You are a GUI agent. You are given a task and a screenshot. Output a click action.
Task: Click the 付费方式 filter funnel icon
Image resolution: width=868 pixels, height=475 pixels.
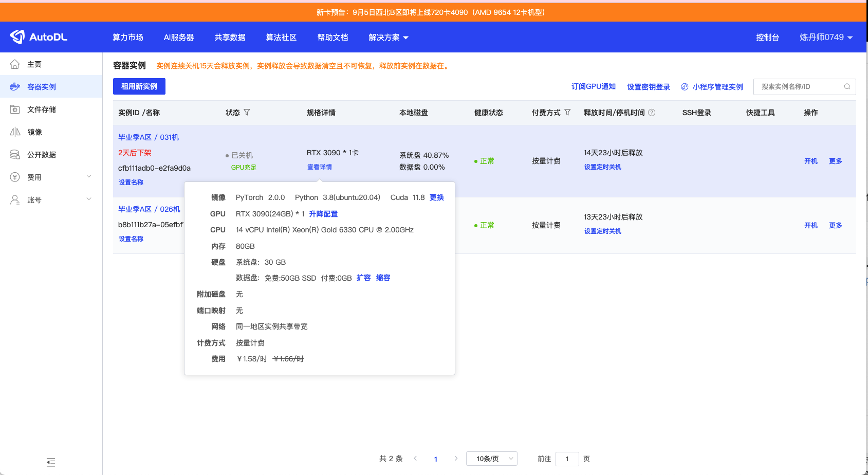[567, 113]
